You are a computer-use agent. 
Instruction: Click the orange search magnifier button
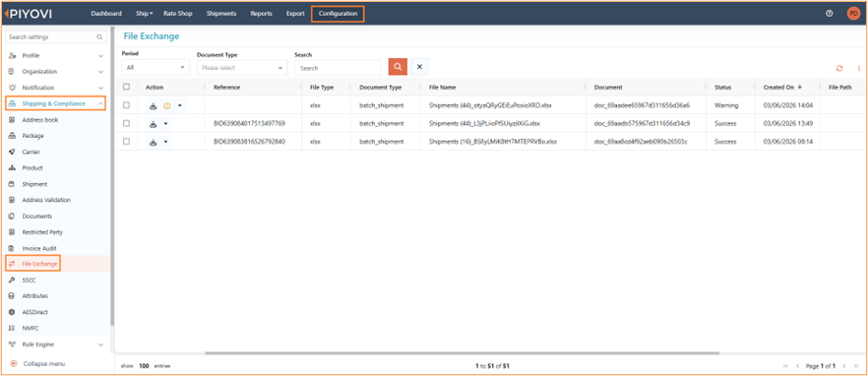pyautogui.click(x=398, y=67)
